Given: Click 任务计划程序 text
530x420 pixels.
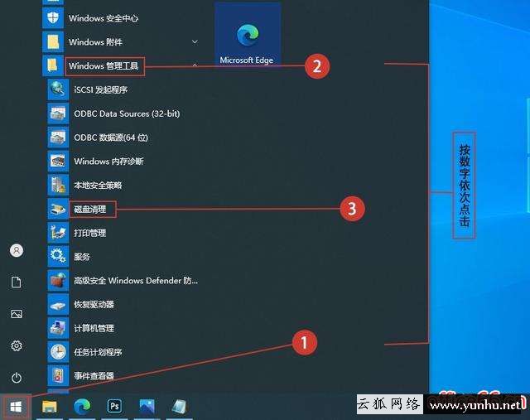Looking at the screenshot, I should coord(98,352).
